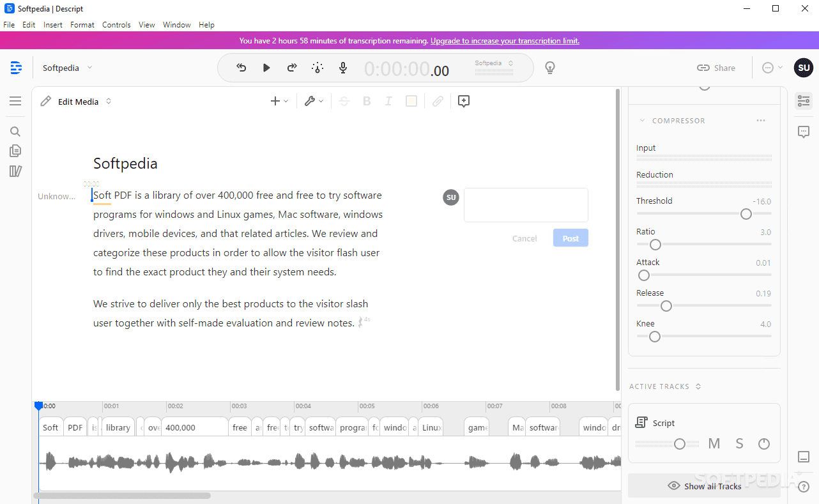Undo using the rewind arrow icon
Image resolution: width=819 pixels, height=504 pixels.
coord(241,68)
